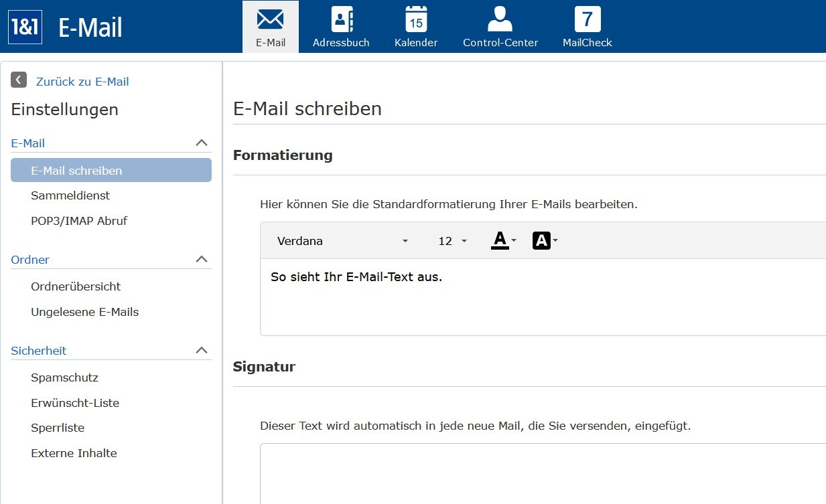Select Sammeldienst in the settings menu
Image resolution: width=826 pixels, height=504 pixels.
[70, 195]
